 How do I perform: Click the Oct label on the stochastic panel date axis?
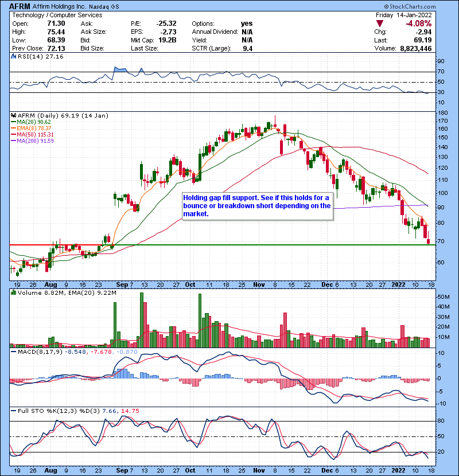coord(190,470)
